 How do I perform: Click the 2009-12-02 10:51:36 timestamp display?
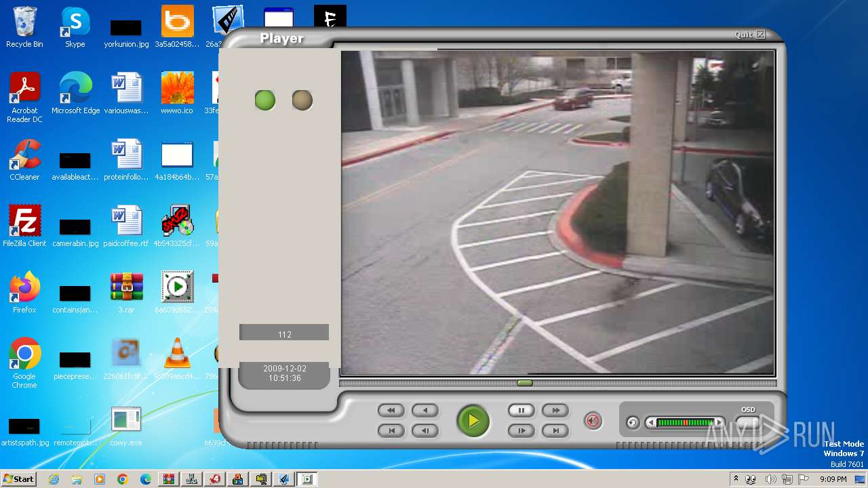(285, 373)
